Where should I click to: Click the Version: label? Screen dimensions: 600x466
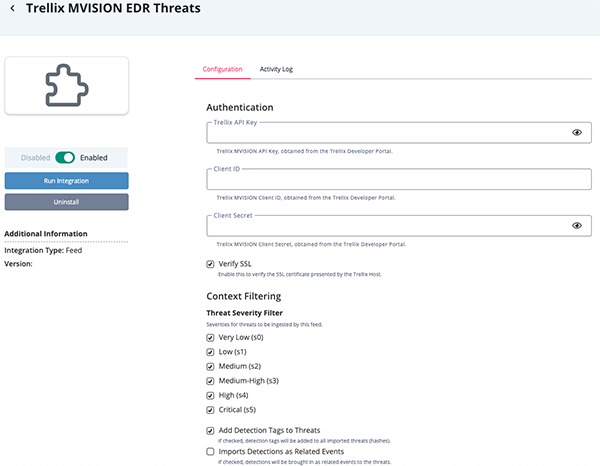pyautogui.click(x=18, y=264)
